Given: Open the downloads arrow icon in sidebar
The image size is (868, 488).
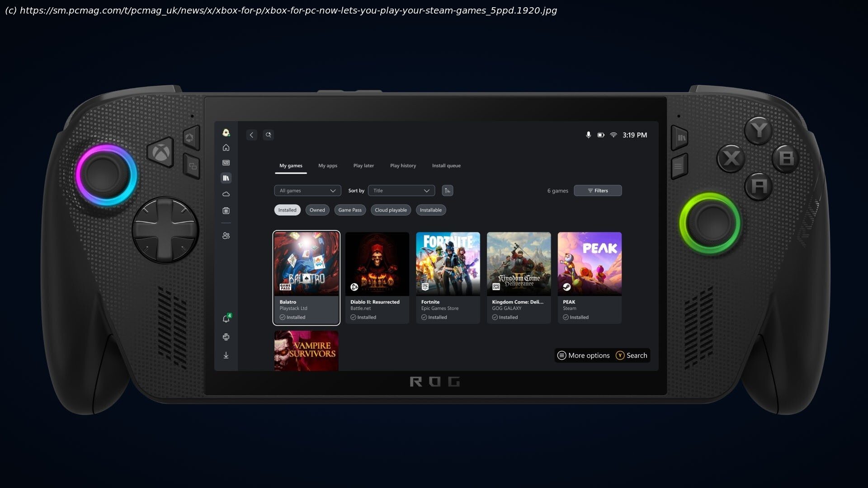Looking at the screenshot, I should pos(226,356).
